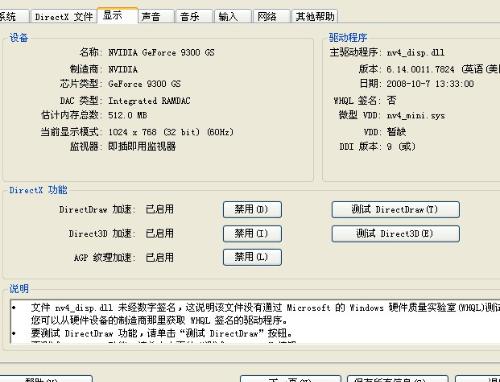Switch to the DirectX 文件 tab
The image size is (500, 382).
tap(63, 16)
